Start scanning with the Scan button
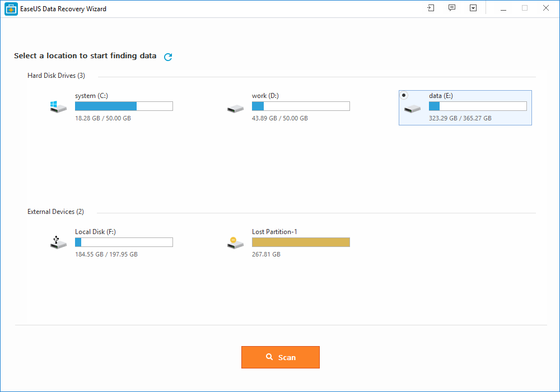 (x=280, y=357)
